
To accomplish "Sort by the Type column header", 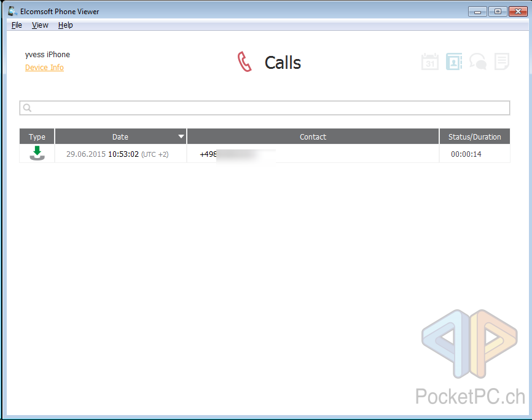I will point(37,137).
